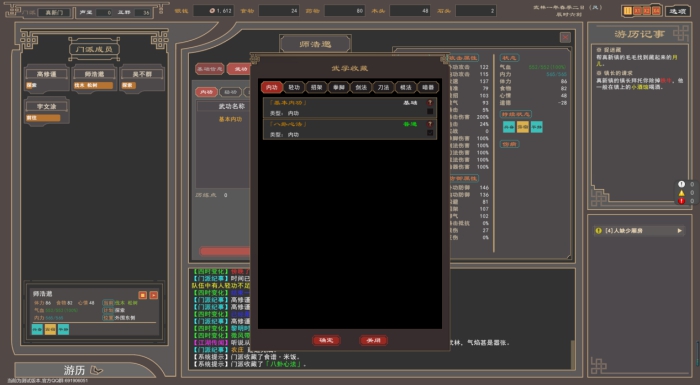Expand the 人缺少厢房 notice arrow
700x385 pixels.
pyautogui.click(x=679, y=231)
